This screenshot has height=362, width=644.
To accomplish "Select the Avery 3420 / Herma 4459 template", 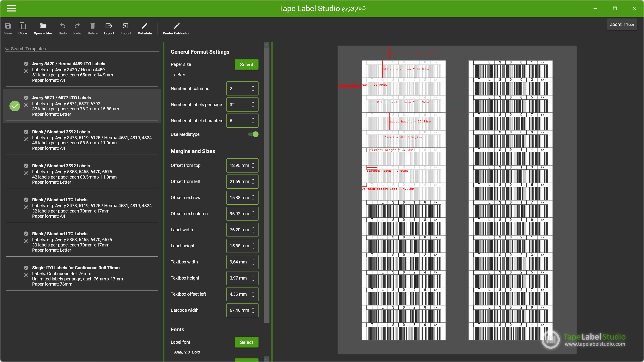I will [82, 72].
